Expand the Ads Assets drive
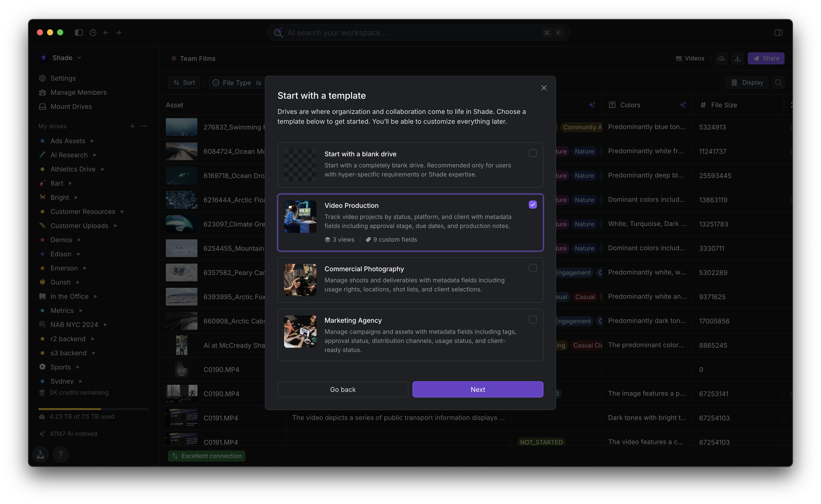The width and height of the screenshot is (821, 504). [x=92, y=141]
